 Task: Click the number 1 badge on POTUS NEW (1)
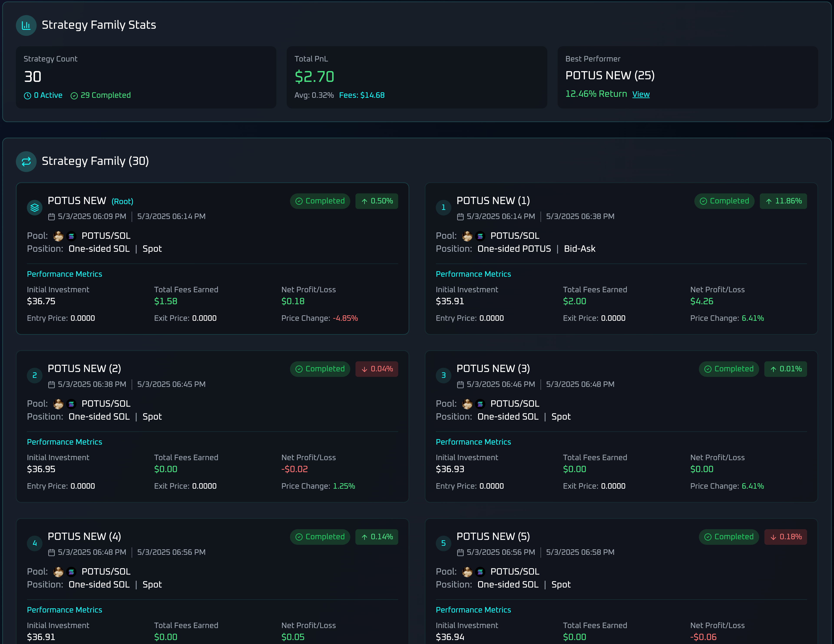click(443, 207)
